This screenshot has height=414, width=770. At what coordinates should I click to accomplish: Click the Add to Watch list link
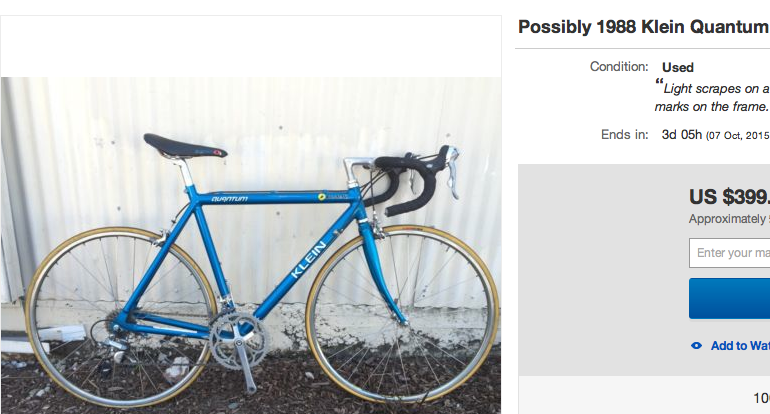[x=740, y=346]
